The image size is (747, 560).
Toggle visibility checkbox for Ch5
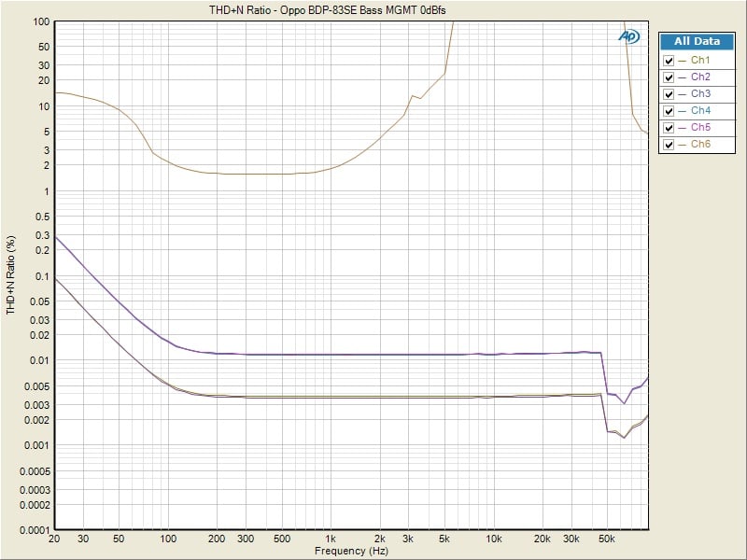pos(669,128)
